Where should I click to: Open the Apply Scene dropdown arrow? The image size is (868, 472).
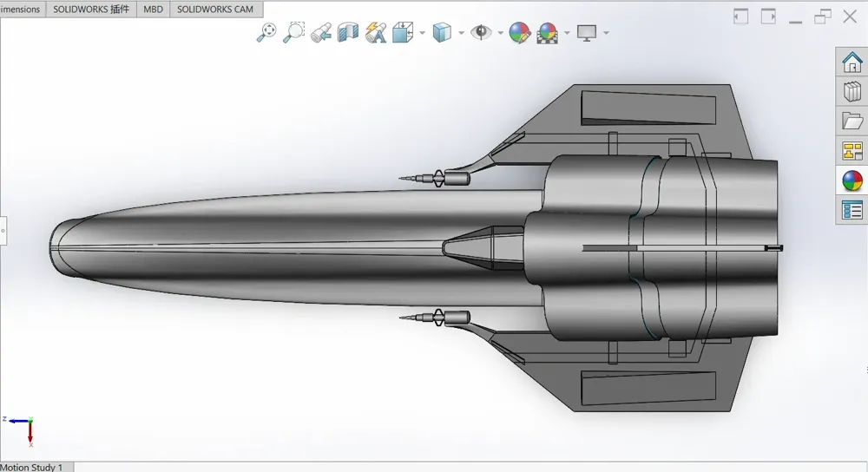click(x=567, y=33)
